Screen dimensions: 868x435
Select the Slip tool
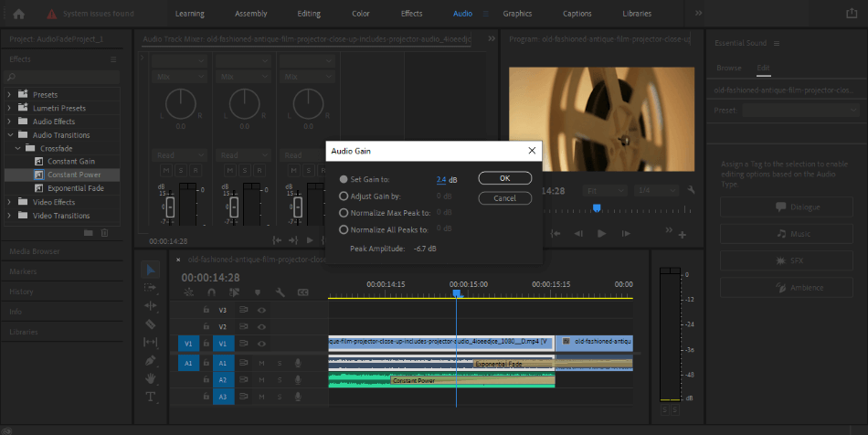tap(150, 342)
